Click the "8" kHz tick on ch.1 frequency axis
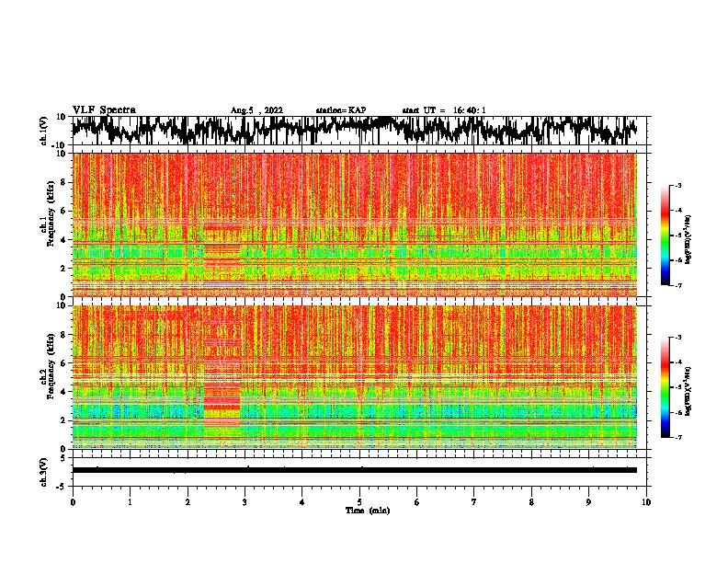Screen dimensions: 728x563 tap(64, 182)
